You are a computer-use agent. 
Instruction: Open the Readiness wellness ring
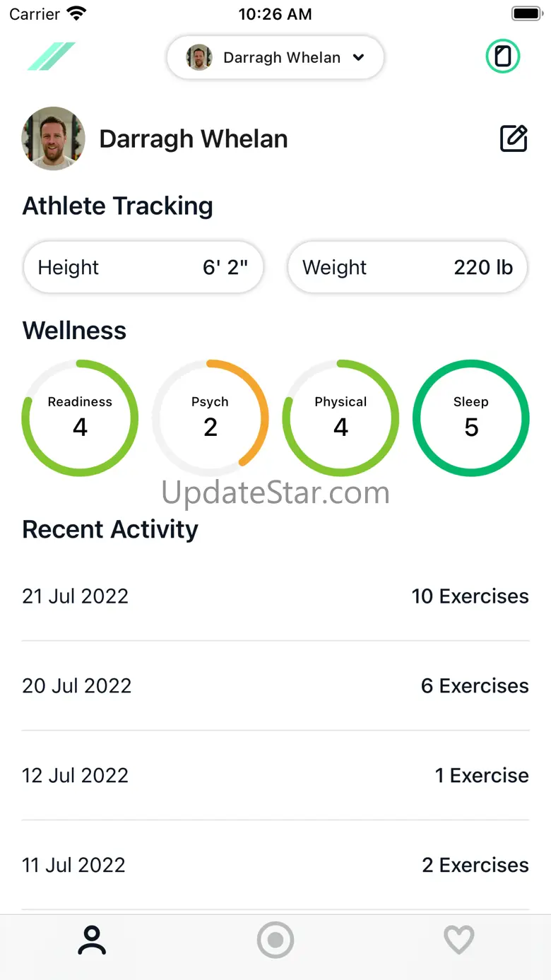pos(80,418)
